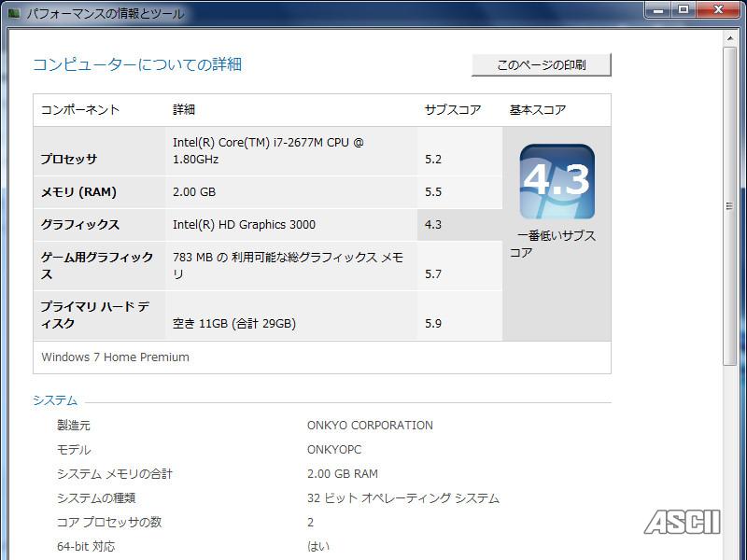This screenshot has width=747, height=560.
Task: Click the ONKYOPC model value
Action: click(334, 450)
